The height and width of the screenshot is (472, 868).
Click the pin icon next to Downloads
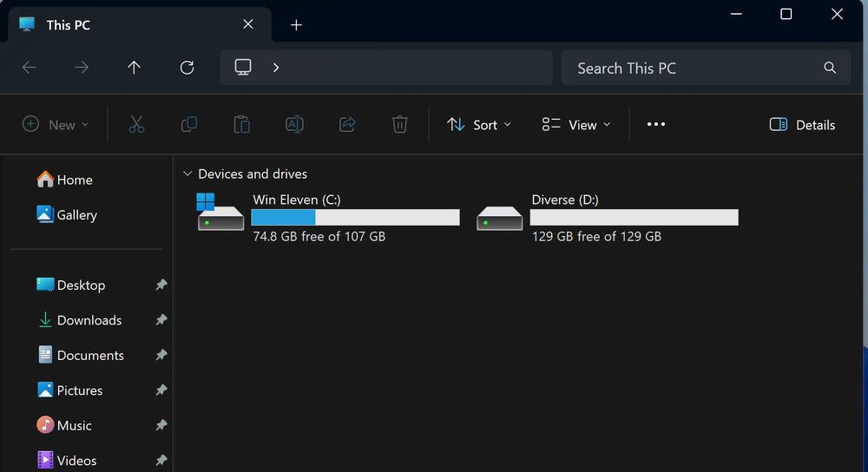tap(161, 320)
